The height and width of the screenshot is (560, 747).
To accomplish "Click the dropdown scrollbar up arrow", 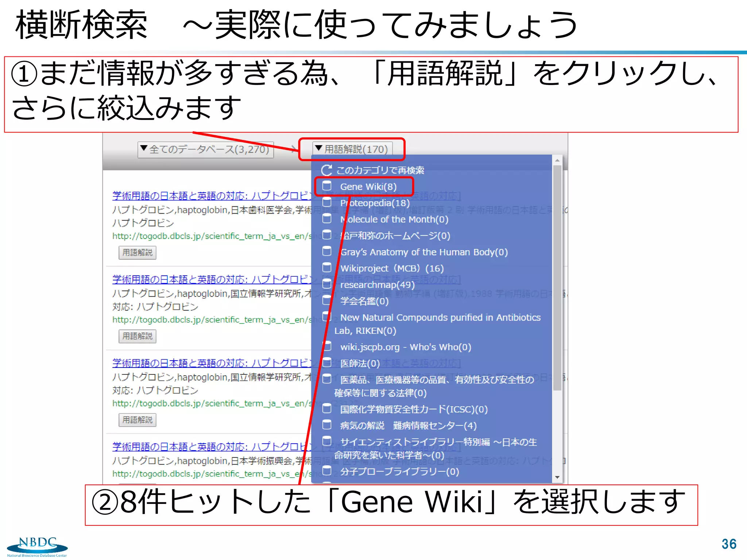I will pyautogui.click(x=557, y=160).
